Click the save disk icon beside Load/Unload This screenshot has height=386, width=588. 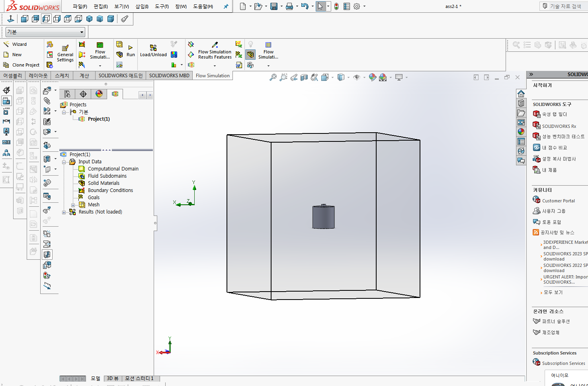(x=174, y=55)
